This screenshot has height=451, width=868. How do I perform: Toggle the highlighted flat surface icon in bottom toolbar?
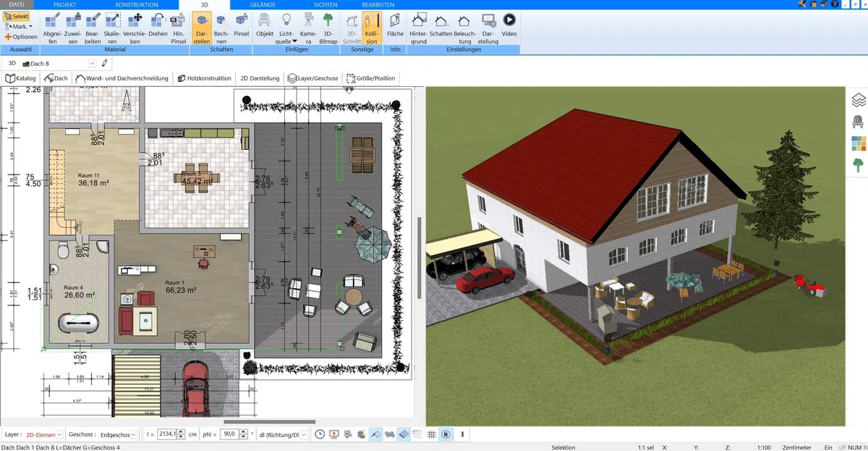point(404,434)
